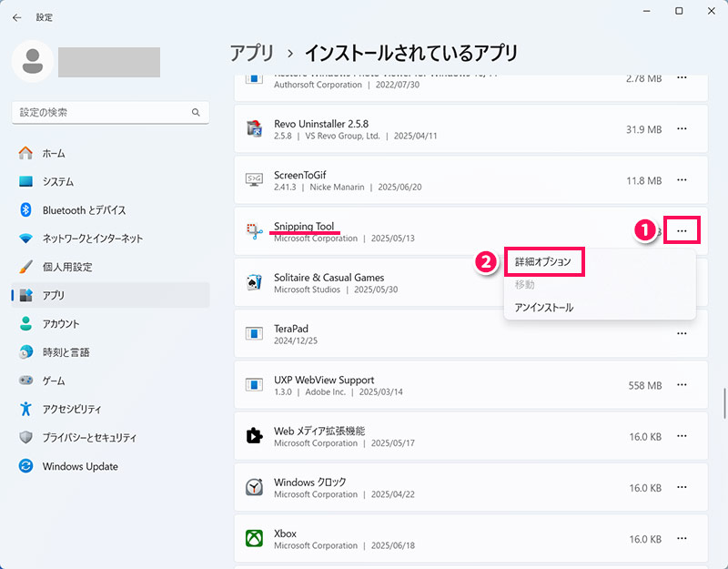The image size is (728, 569).
Task: Click the privacy shield icon
Action: click(x=25, y=438)
